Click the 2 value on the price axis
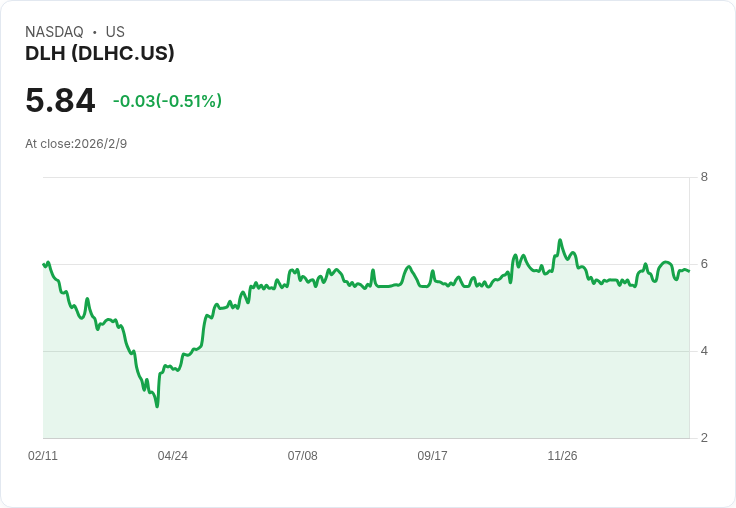736x508 pixels. [704, 438]
